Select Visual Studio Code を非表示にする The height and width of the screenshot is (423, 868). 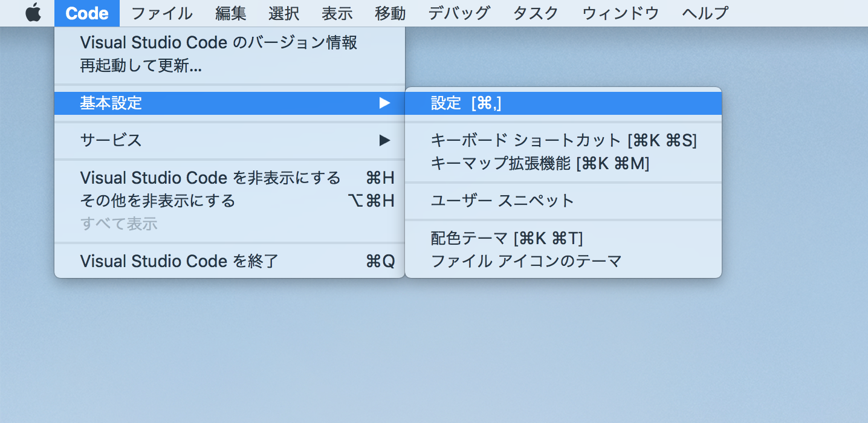tap(209, 178)
